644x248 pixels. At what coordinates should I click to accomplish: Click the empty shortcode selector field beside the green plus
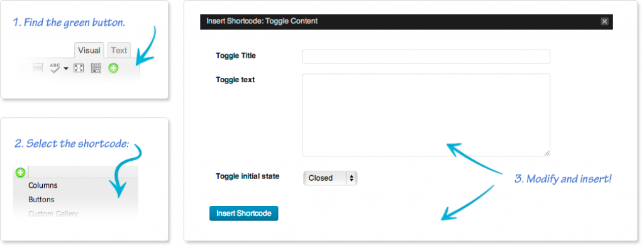click(x=84, y=172)
